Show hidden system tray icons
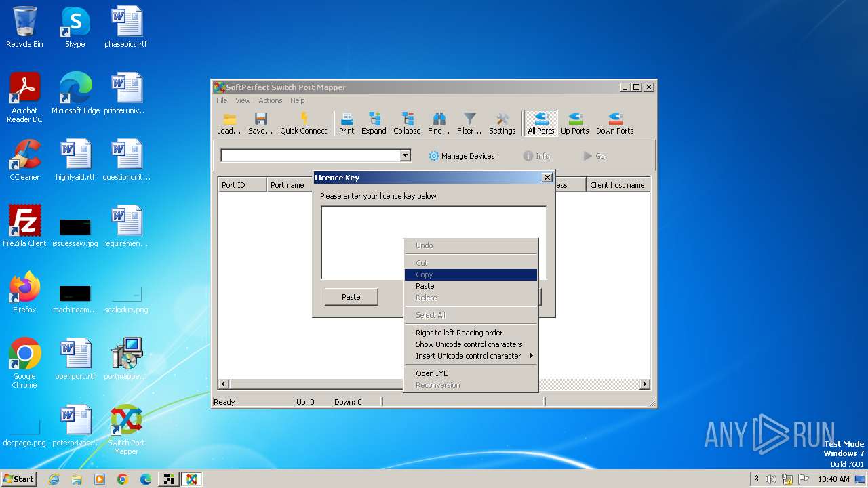This screenshot has width=868, height=488. (x=756, y=479)
